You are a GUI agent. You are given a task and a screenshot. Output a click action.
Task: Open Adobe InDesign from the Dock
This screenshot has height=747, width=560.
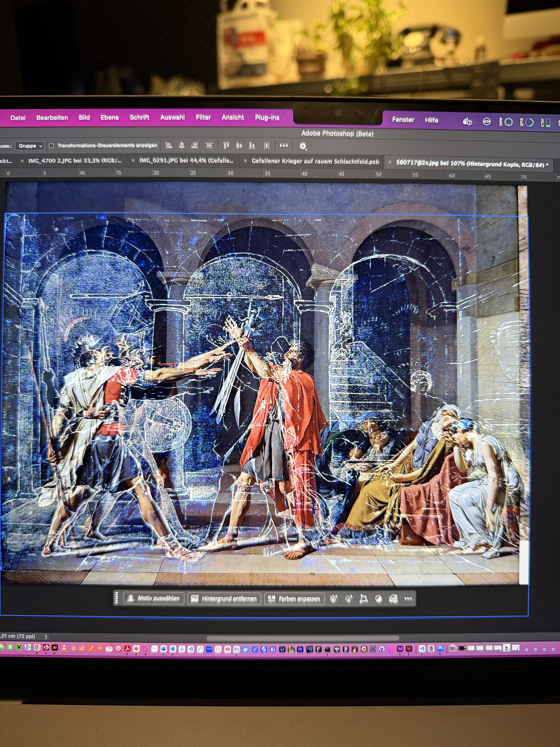(x=409, y=649)
